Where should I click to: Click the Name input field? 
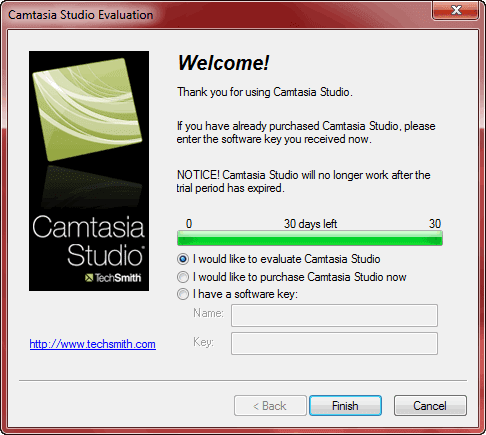click(x=334, y=315)
